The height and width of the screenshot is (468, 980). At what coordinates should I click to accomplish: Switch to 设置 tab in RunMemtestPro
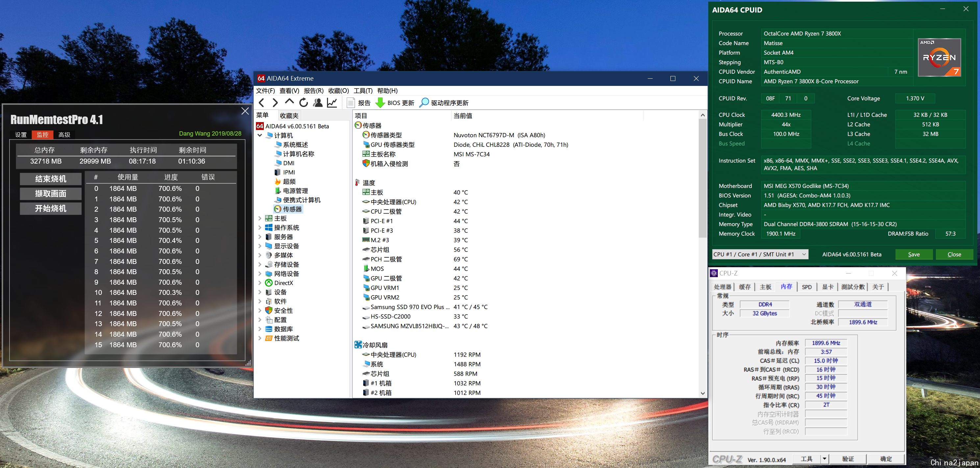[20, 134]
